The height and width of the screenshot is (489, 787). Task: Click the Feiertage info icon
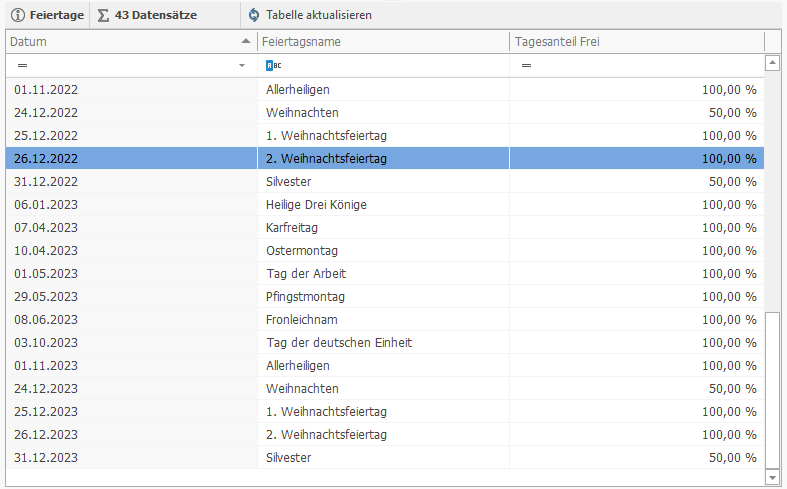[18, 15]
